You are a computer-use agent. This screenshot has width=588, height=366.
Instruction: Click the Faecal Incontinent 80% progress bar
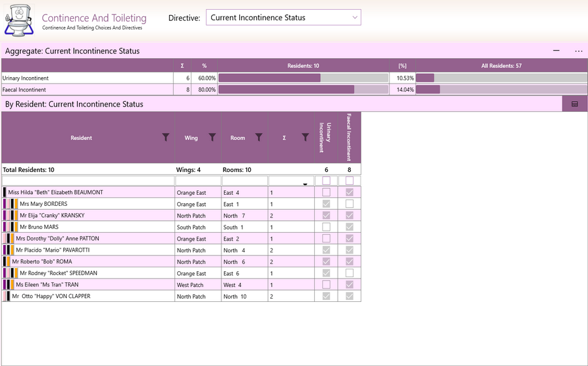303,90
